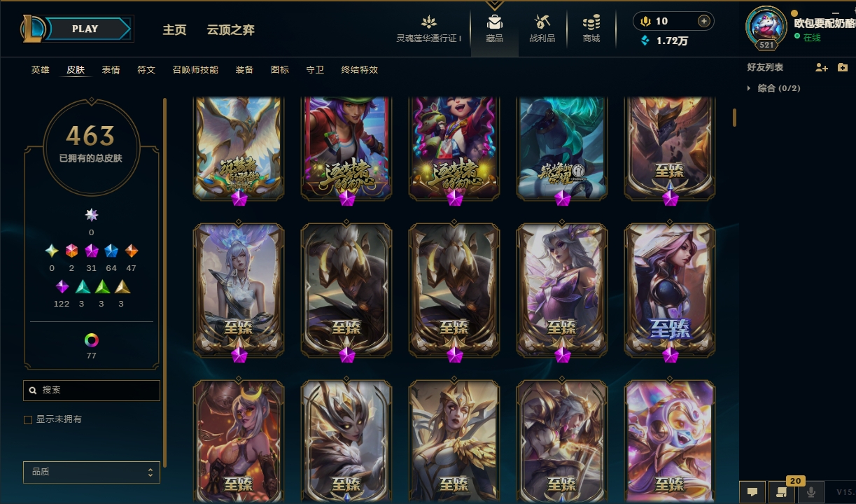Screen dimensions: 856x504
Task: Open the 战利品 loot icon
Action: [542, 23]
